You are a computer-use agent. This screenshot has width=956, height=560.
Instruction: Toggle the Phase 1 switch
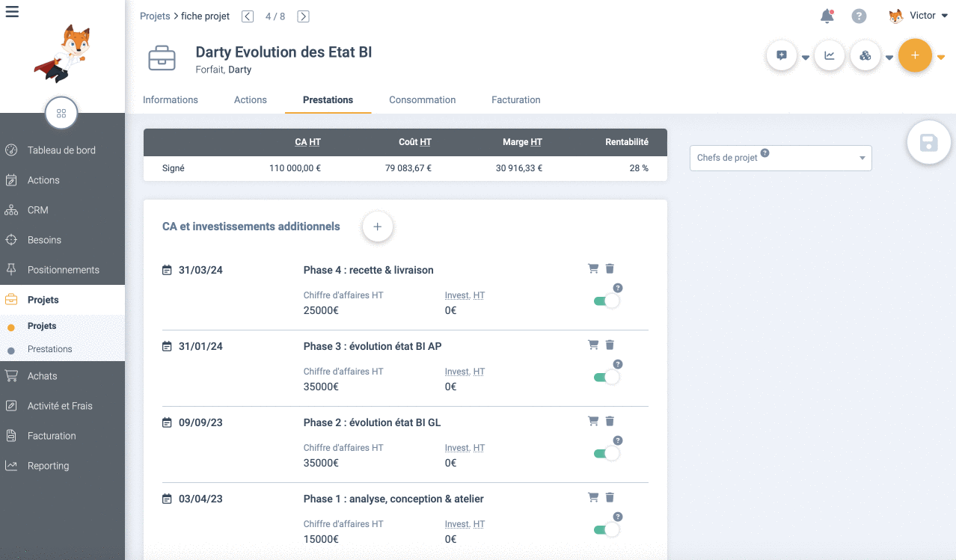(607, 530)
